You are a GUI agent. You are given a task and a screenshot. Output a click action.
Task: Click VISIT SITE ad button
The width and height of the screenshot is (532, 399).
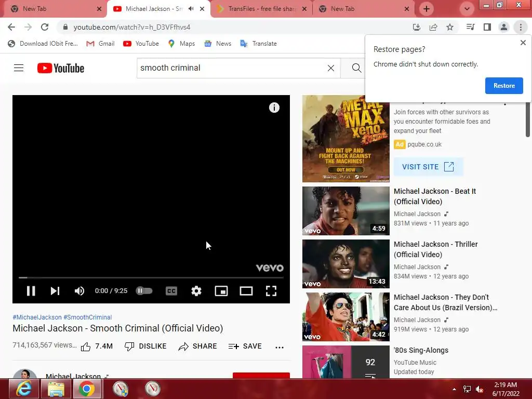click(x=428, y=167)
